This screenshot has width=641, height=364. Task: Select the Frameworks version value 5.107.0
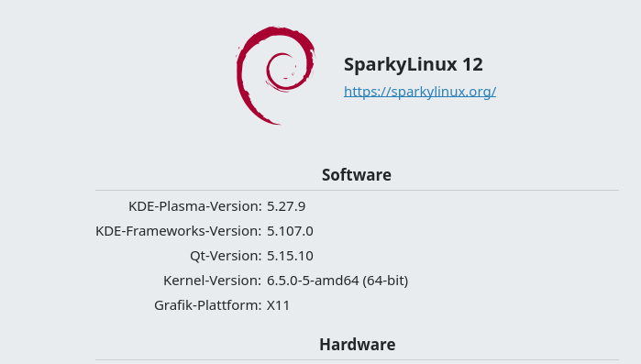pyautogui.click(x=290, y=231)
